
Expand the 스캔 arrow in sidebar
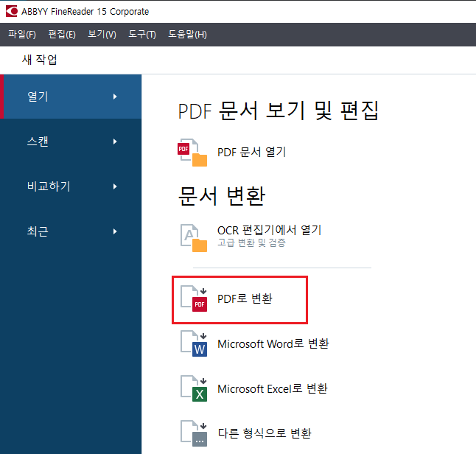pyautogui.click(x=115, y=142)
